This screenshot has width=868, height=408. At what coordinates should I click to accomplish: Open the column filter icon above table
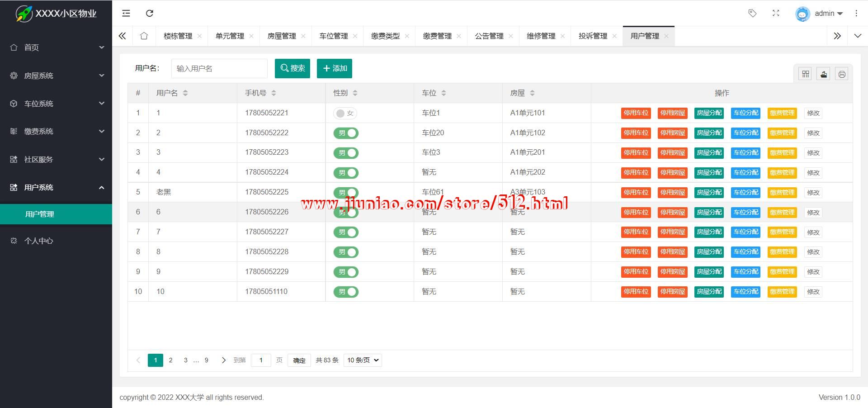(x=805, y=74)
